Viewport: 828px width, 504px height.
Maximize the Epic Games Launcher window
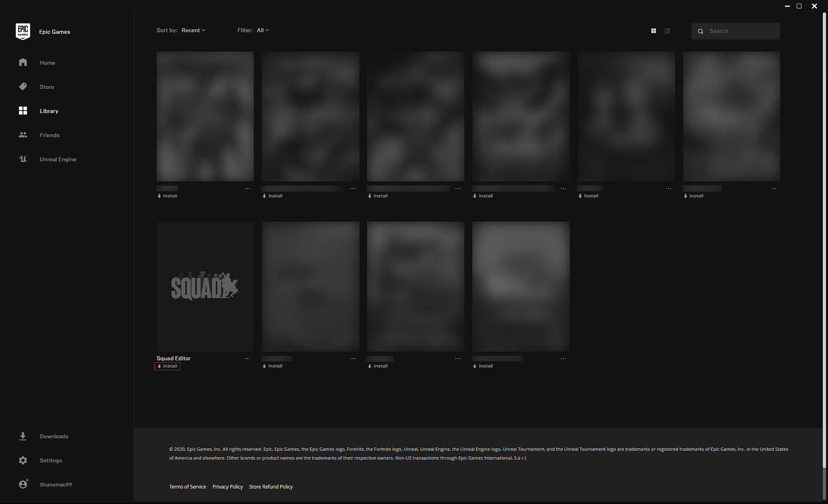click(x=799, y=6)
